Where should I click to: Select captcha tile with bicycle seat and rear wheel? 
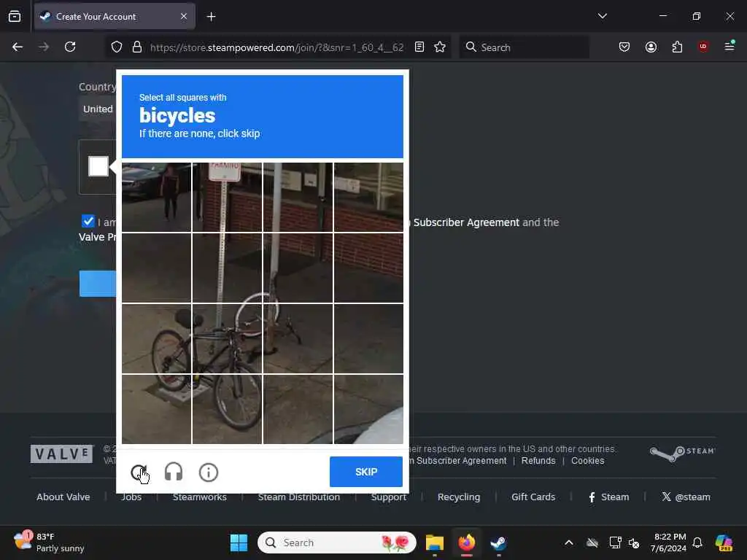pos(156,338)
